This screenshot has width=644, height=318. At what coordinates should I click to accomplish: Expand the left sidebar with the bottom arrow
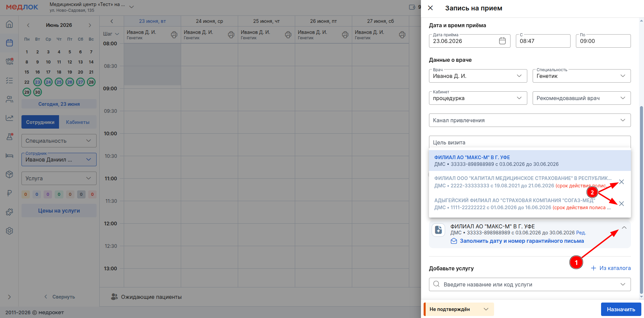9,297
